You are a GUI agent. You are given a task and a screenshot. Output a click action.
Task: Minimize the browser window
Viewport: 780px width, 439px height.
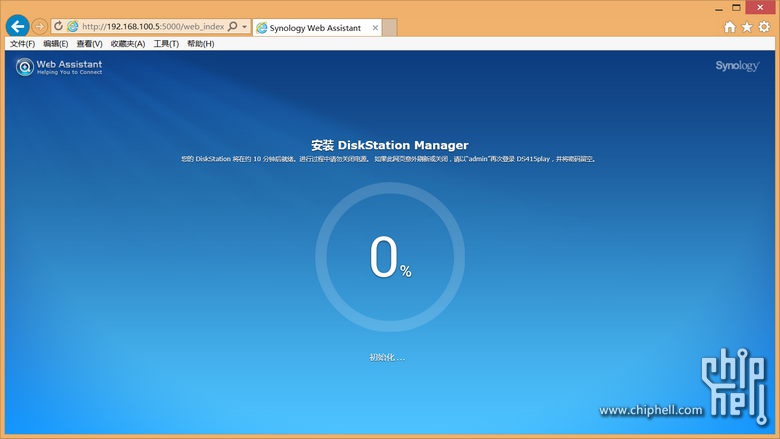pos(719,8)
